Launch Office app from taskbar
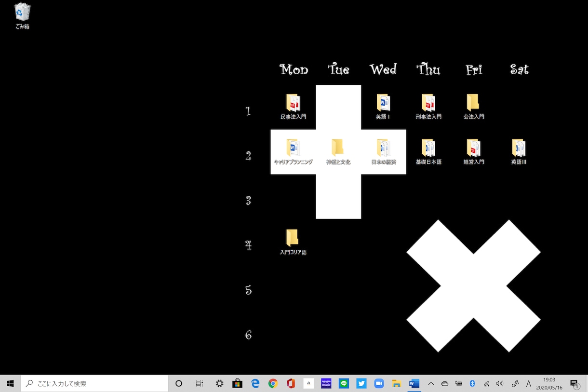Image resolution: width=588 pixels, height=392 pixels. pyautogui.click(x=291, y=383)
